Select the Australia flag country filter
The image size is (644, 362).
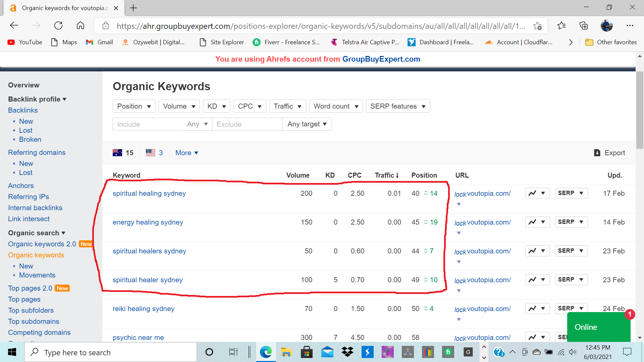(117, 153)
